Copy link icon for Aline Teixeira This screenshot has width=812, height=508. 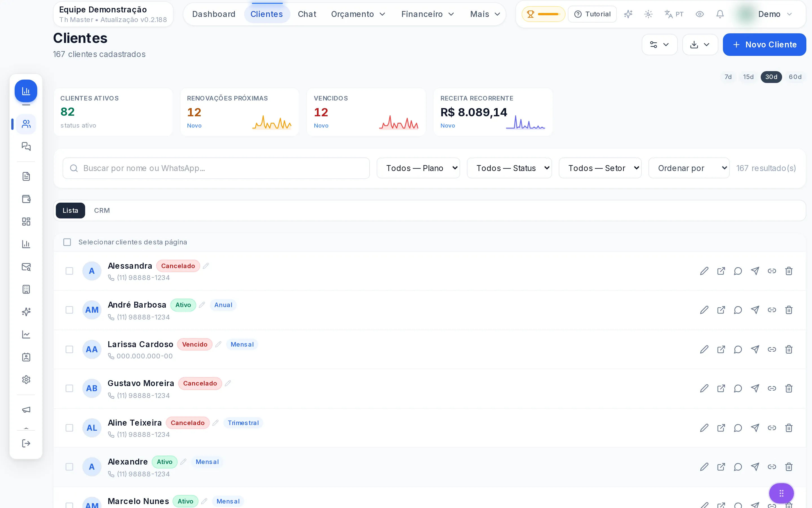772,428
